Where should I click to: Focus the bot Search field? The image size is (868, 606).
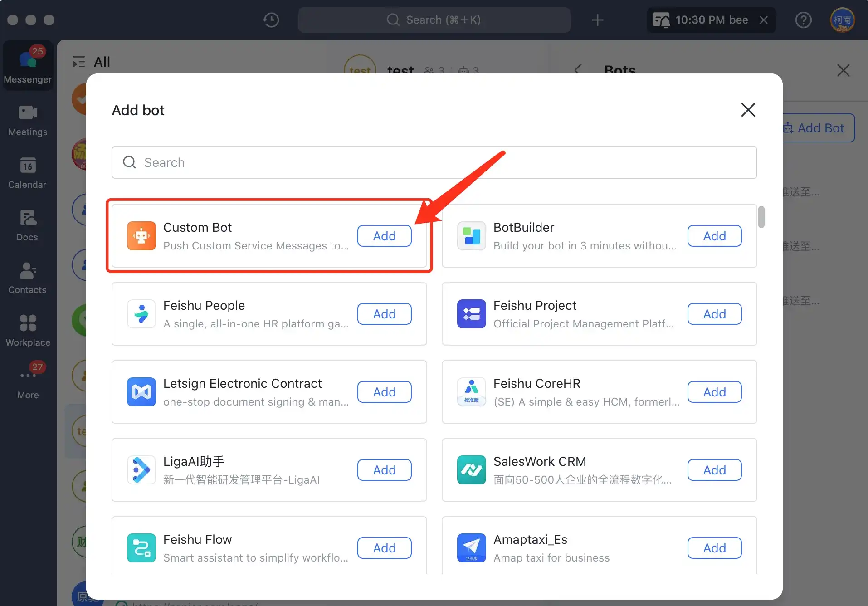[434, 162]
